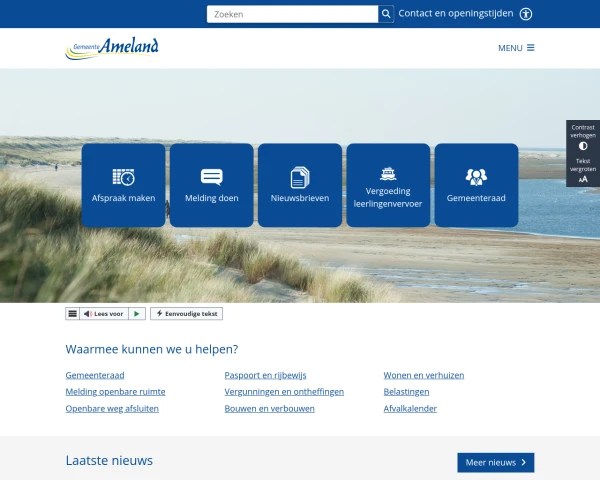Click the council people icon
The width and height of the screenshot is (600, 480).
tap(476, 177)
